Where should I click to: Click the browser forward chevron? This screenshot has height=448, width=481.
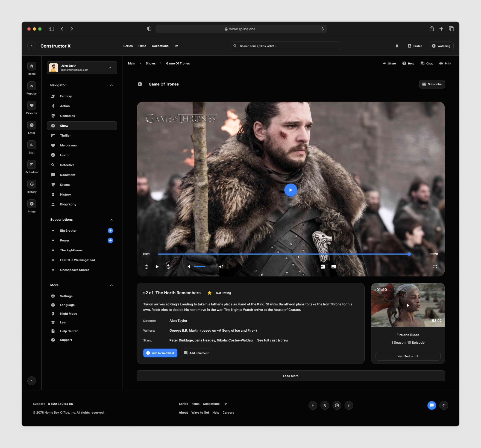72,29
